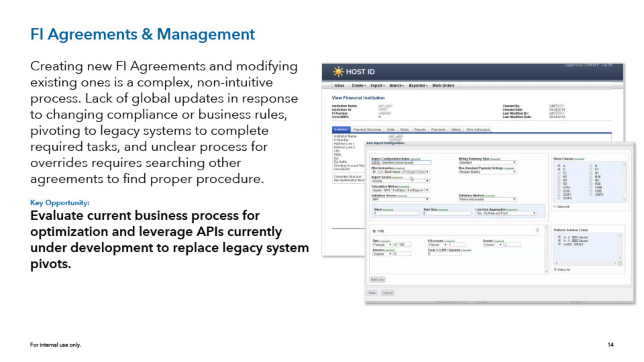Open the Create menu
The width and height of the screenshot is (644, 362).
[359, 86]
